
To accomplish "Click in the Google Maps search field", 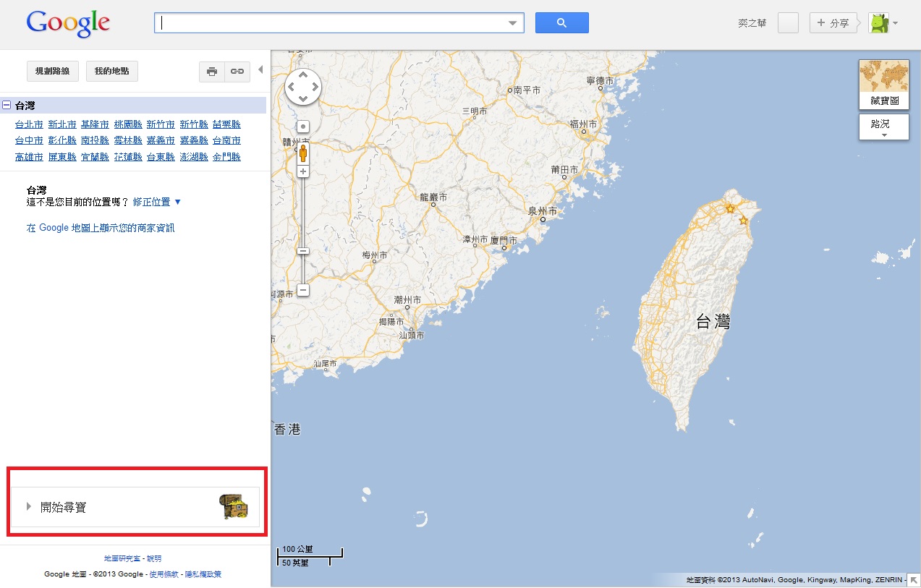I will point(331,23).
